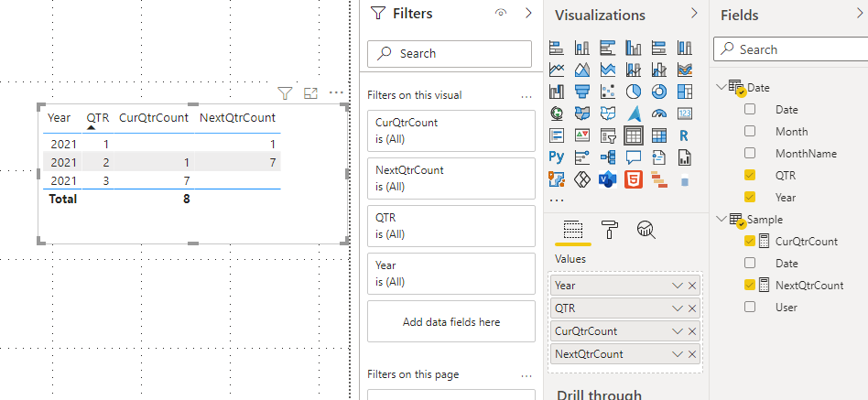The height and width of the screenshot is (400, 868).
Task: Check the User field checkbox
Action: [x=750, y=307]
